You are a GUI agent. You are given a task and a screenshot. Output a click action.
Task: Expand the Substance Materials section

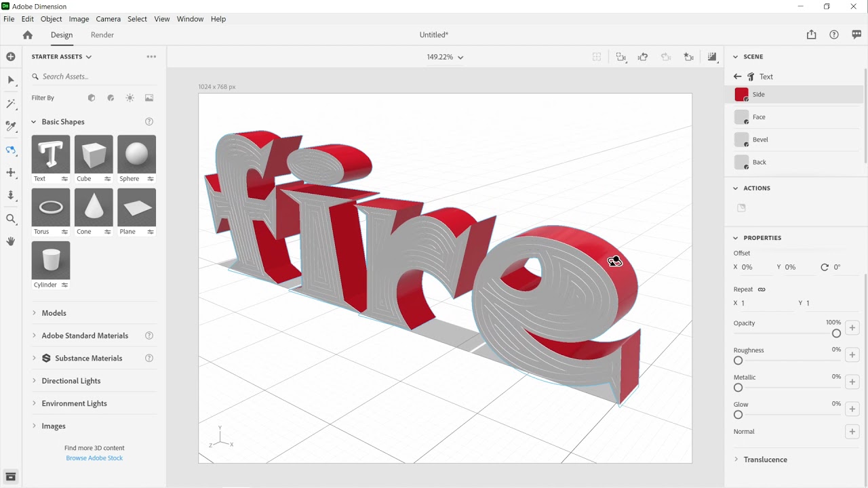(34, 358)
